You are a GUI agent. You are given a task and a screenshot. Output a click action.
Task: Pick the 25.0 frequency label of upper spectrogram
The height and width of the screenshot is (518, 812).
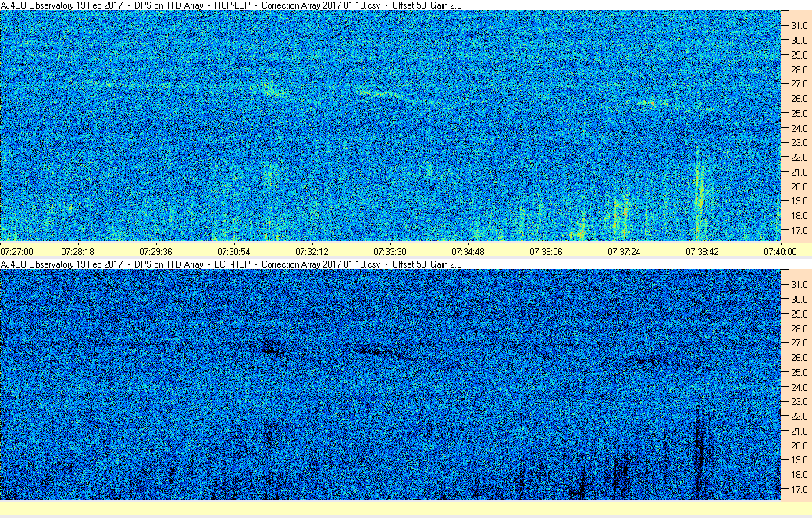pyautogui.click(x=799, y=114)
